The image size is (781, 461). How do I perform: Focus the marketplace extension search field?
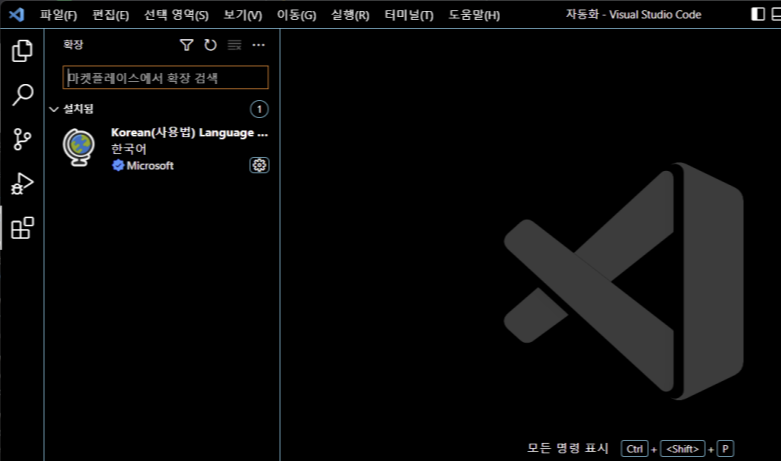point(165,78)
